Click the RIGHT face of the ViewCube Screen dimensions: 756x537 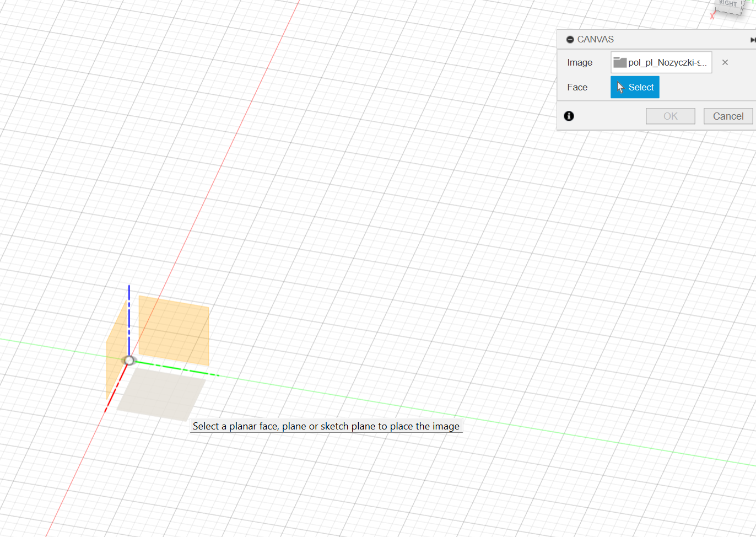(x=728, y=4)
